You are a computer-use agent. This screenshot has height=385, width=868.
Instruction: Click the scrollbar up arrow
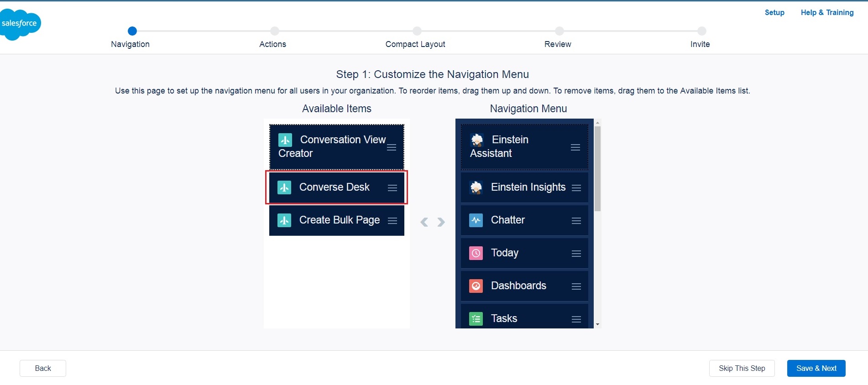click(x=597, y=123)
